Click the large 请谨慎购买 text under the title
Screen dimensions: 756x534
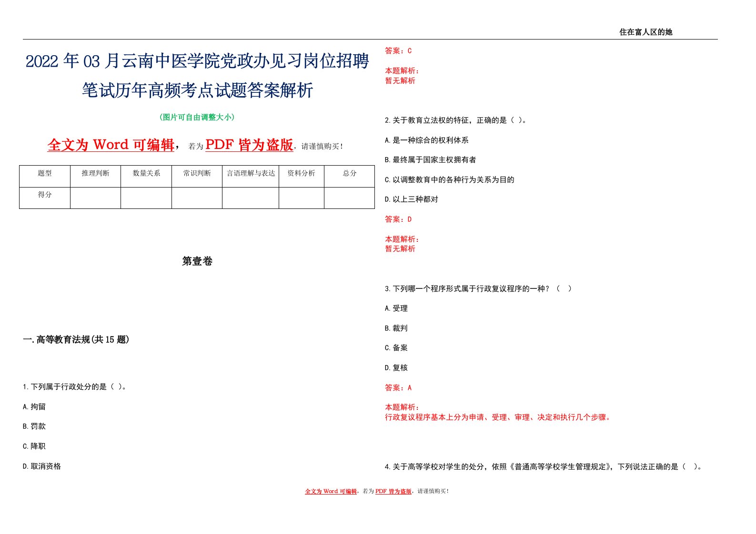coord(322,147)
